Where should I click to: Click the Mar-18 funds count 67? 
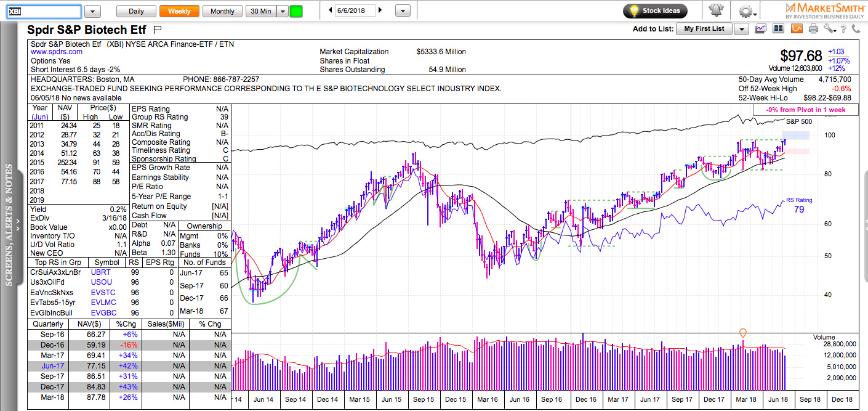pyautogui.click(x=223, y=311)
